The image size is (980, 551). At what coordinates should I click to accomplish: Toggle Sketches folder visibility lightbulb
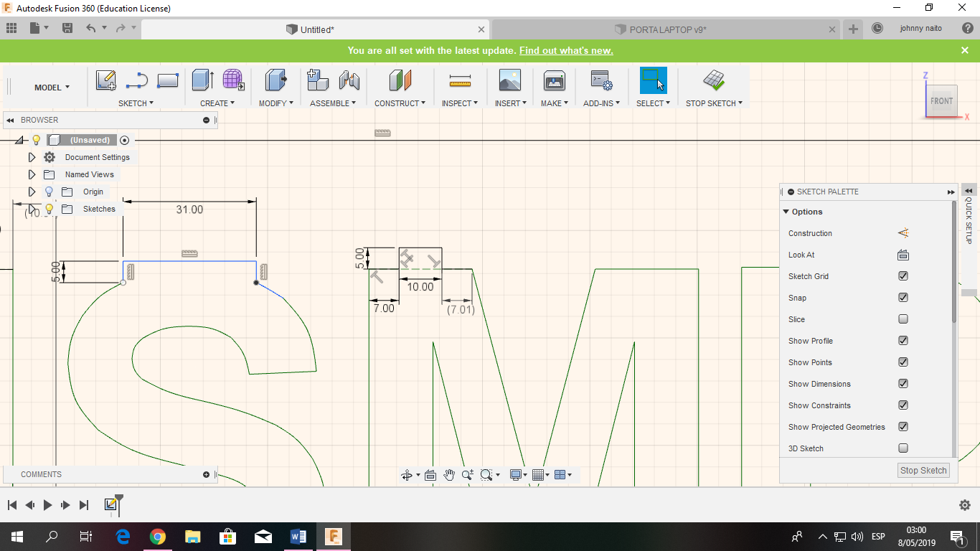49,209
